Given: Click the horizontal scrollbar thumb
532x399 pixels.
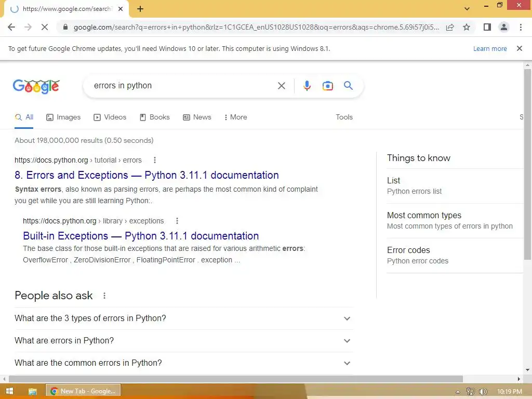Looking at the screenshot, I should 236,379.
